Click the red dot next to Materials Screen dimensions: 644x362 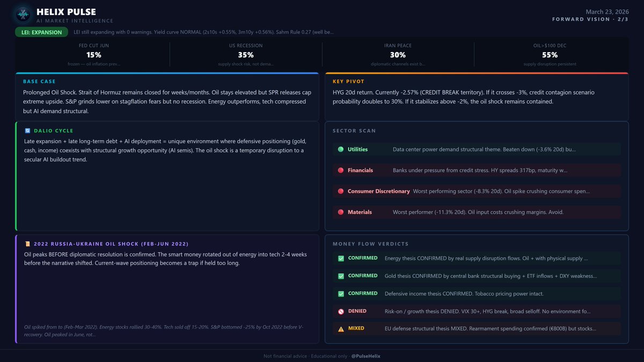tap(340, 212)
